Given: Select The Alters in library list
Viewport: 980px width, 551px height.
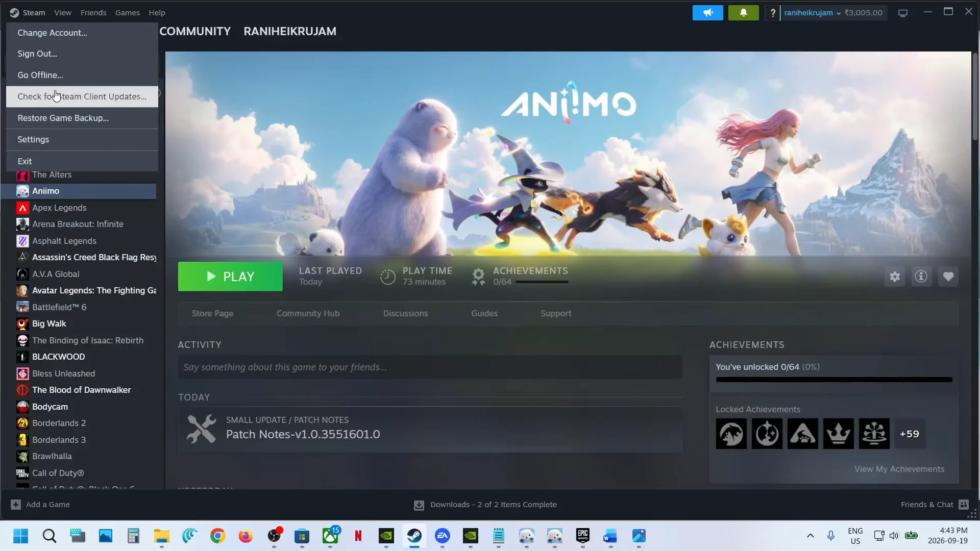Looking at the screenshot, I should click(79, 175).
